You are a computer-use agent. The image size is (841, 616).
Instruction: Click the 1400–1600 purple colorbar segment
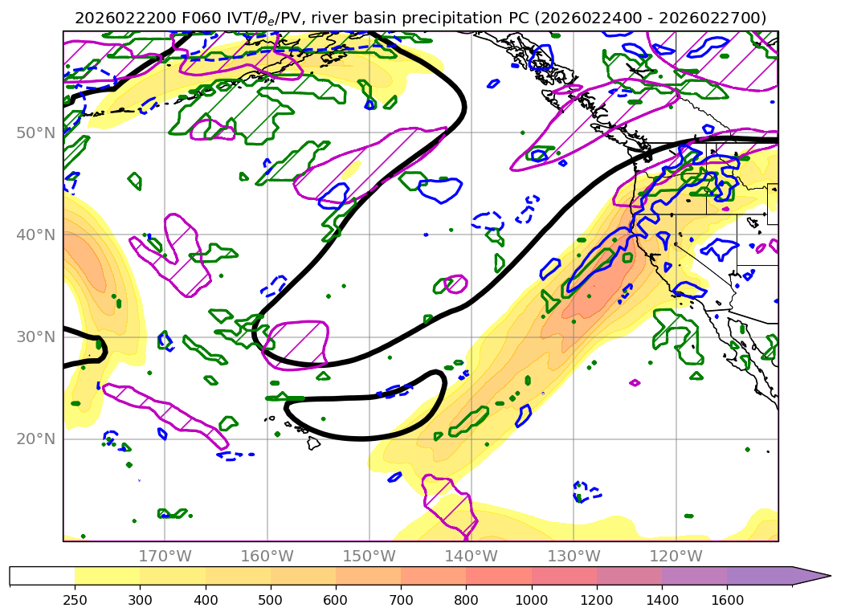(694, 576)
